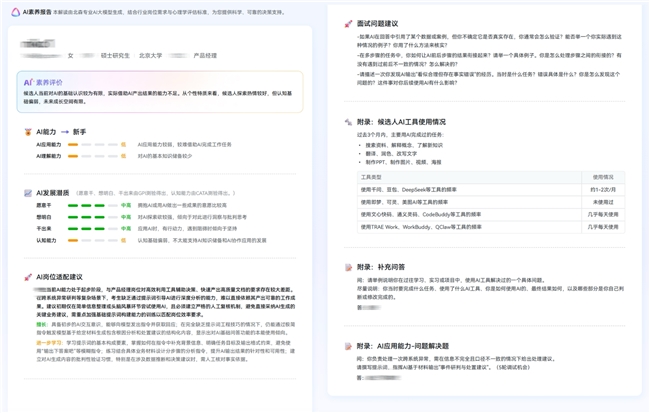
Task: Click the AI应用能力 rating bar
Action: tap(93, 145)
